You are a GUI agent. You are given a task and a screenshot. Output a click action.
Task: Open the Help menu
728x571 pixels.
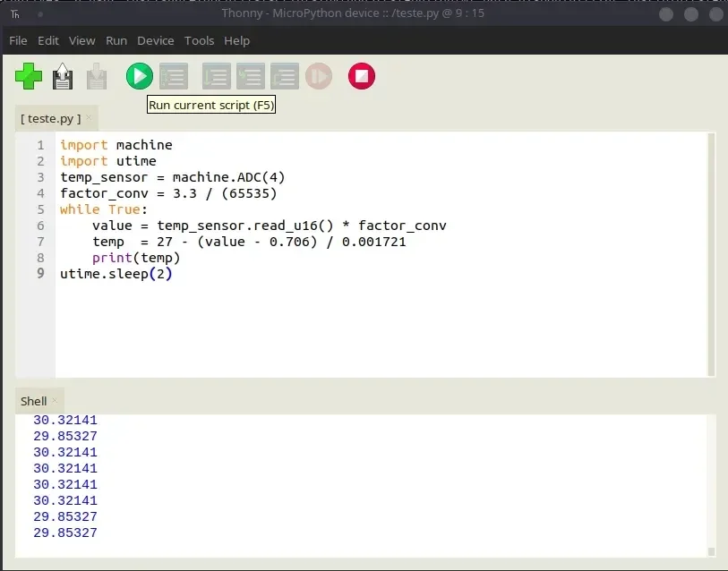(236, 41)
